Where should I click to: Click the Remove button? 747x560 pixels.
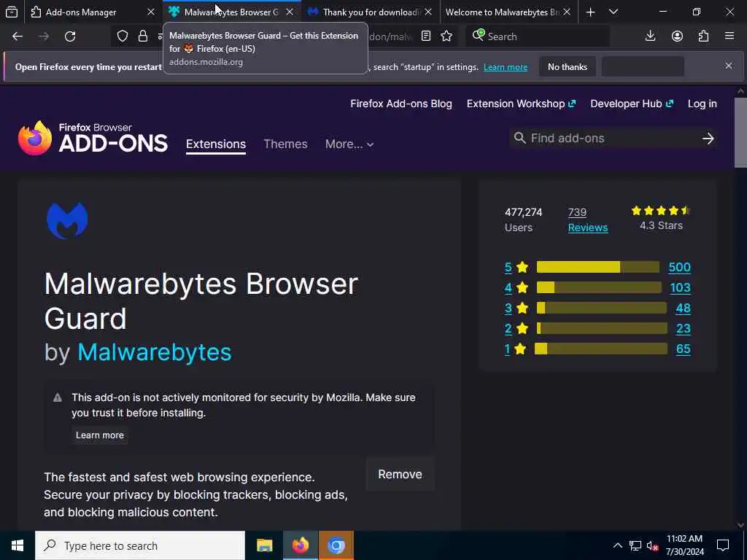coord(400,474)
